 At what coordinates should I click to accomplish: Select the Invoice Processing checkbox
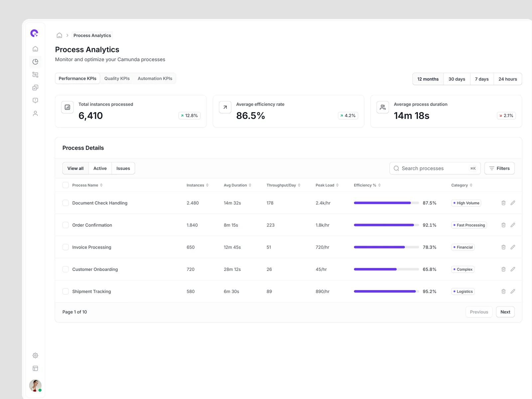click(66, 247)
